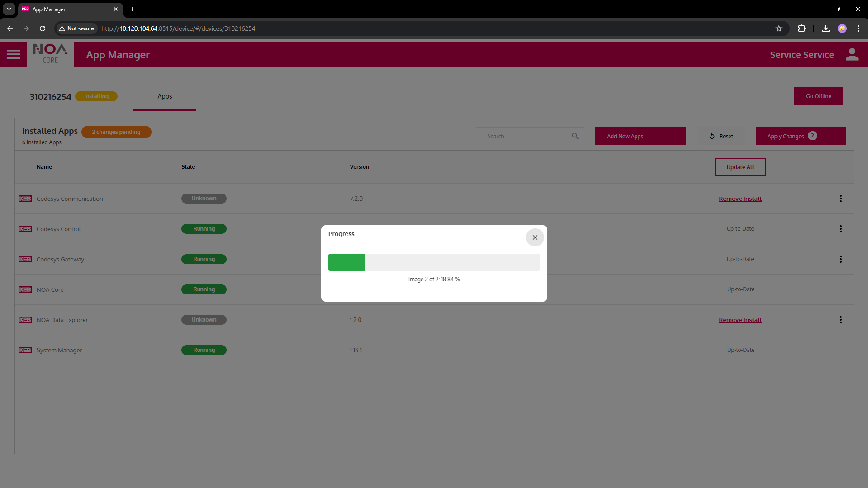This screenshot has height=488, width=868.
Task: Click Remove Install for Codesys Communication
Action: tap(740, 199)
